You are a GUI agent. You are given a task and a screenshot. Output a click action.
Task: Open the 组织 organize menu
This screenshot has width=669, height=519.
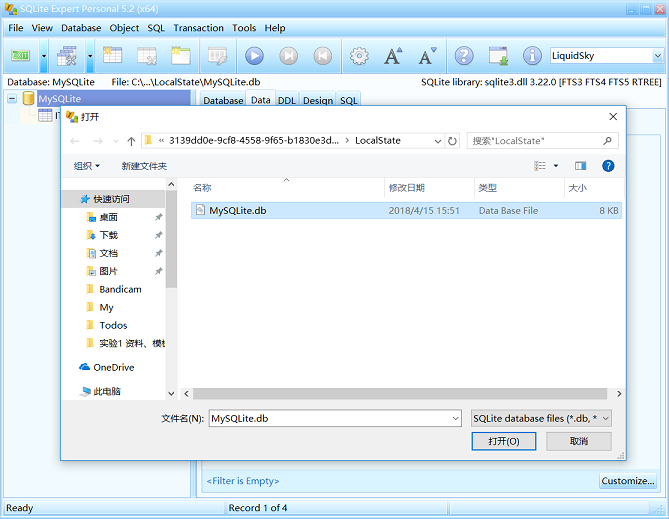[x=87, y=166]
